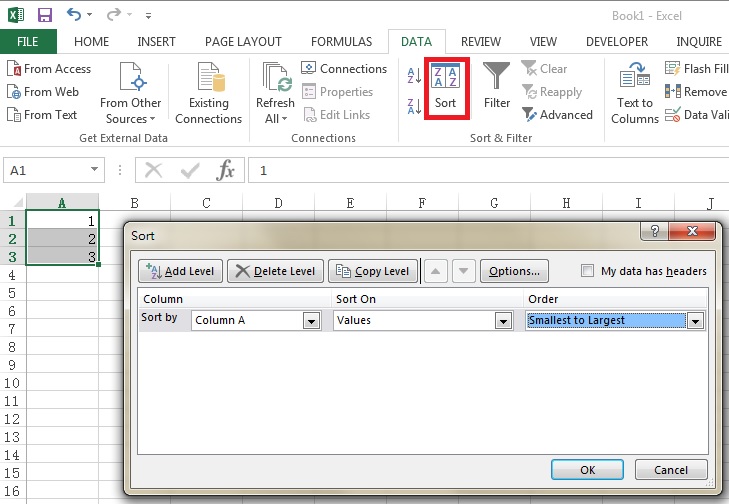Select the DATA ribbon tab
The width and height of the screenshot is (729, 504).
[x=417, y=42]
